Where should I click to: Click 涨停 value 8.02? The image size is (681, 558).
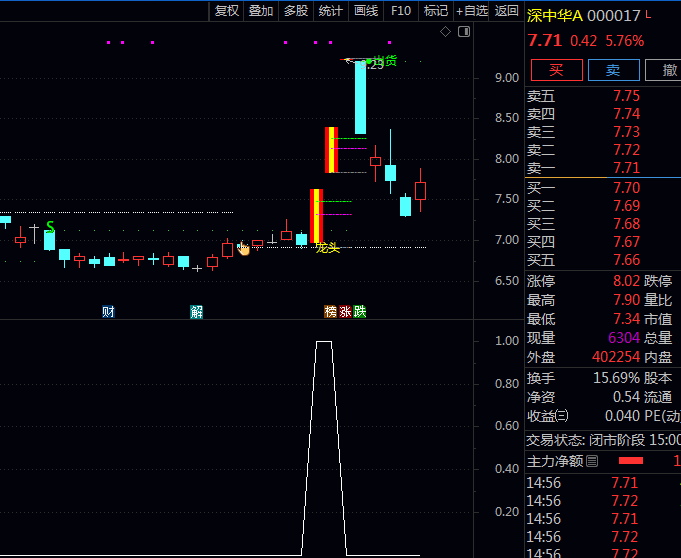click(626, 281)
